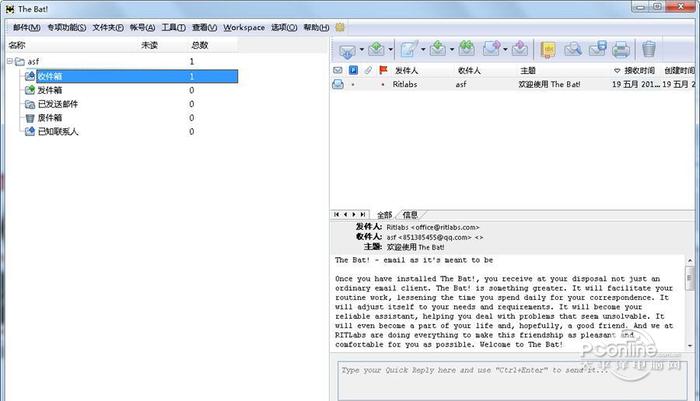The image size is (700, 401).
Task: Click the paperclip attachment column header
Action: [x=368, y=71]
